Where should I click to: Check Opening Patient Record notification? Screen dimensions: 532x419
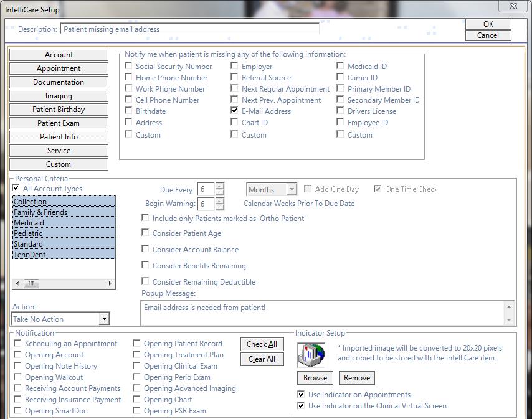136,344
